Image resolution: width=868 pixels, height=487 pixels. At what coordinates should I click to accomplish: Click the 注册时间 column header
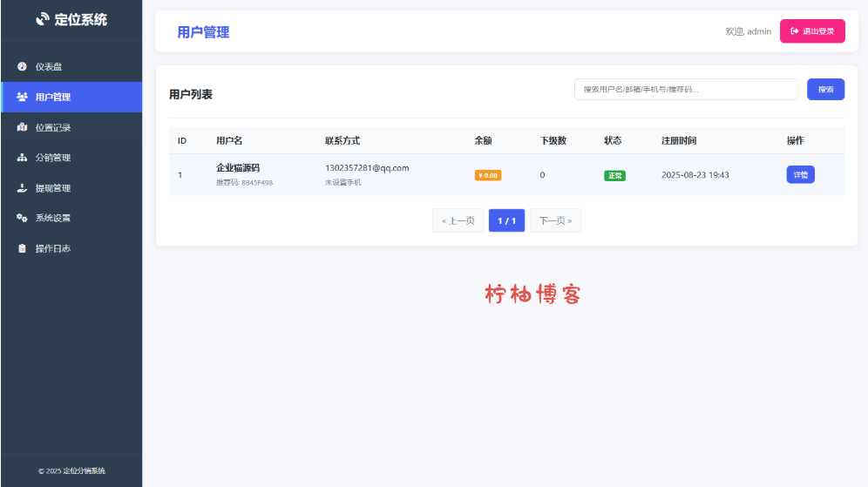pyautogui.click(x=679, y=140)
